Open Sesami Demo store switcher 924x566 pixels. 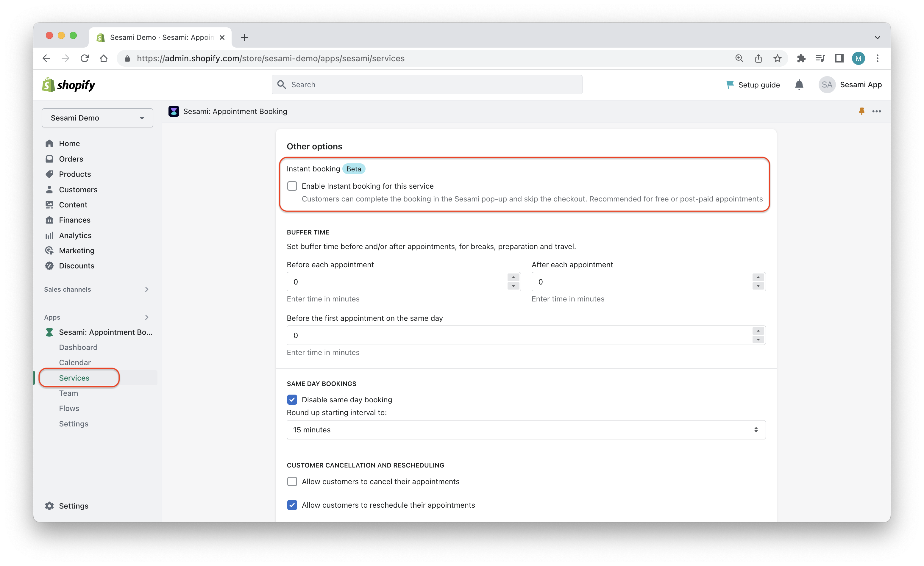98,118
